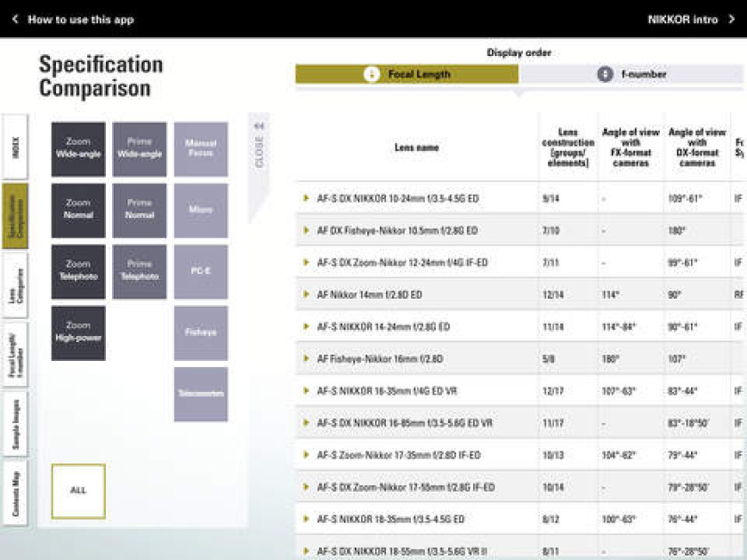Screen dimensions: 747x560
Task: Filter by Zoom Wide-angle lenses
Action: click(78, 149)
